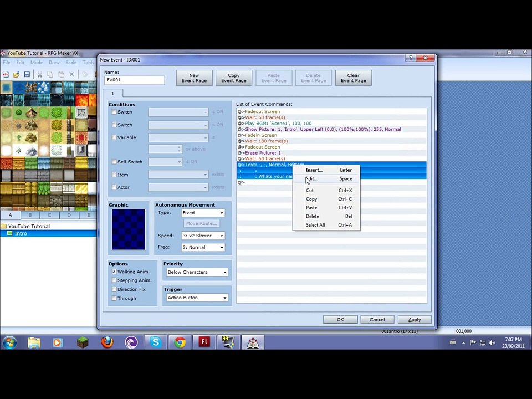Click Cancel in the event dialog
Viewport: 532px width, 399px height.
pyautogui.click(x=377, y=320)
